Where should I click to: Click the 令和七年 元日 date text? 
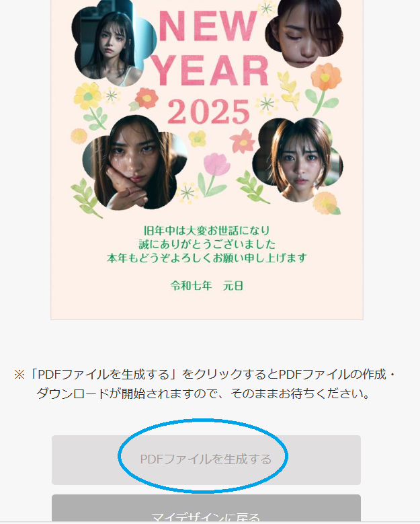coord(207,286)
